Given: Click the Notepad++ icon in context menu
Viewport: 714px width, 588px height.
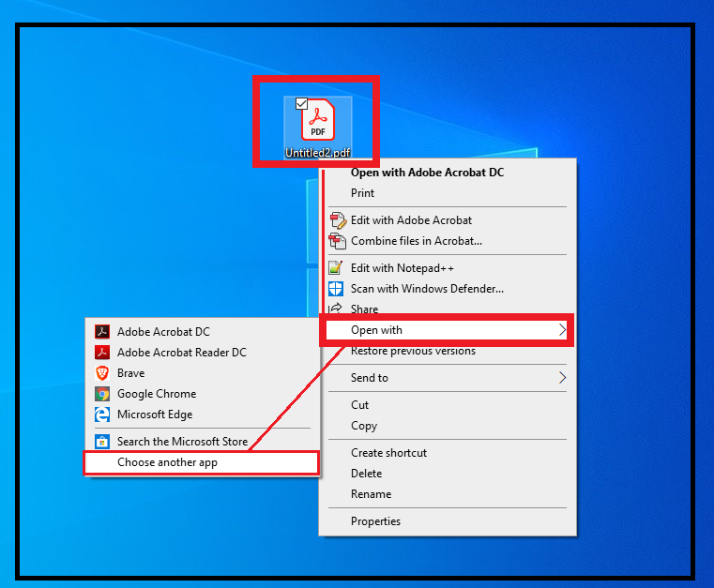Looking at the screenshot, I should tap(336, 267).
